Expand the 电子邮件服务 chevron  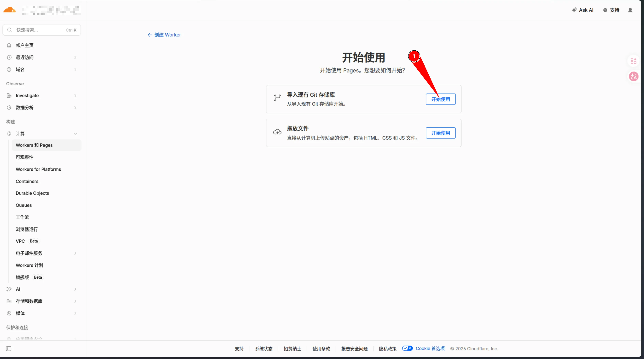[75, 253]
